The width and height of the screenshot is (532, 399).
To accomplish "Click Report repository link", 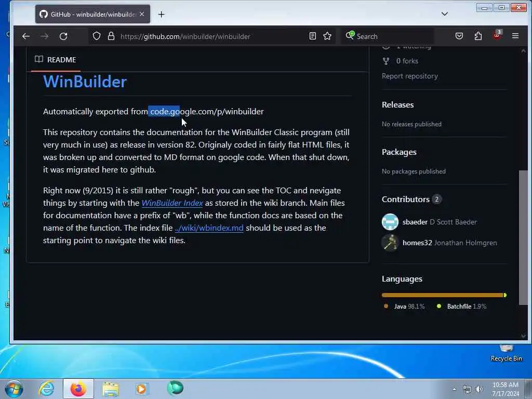I will click(409, 76).
